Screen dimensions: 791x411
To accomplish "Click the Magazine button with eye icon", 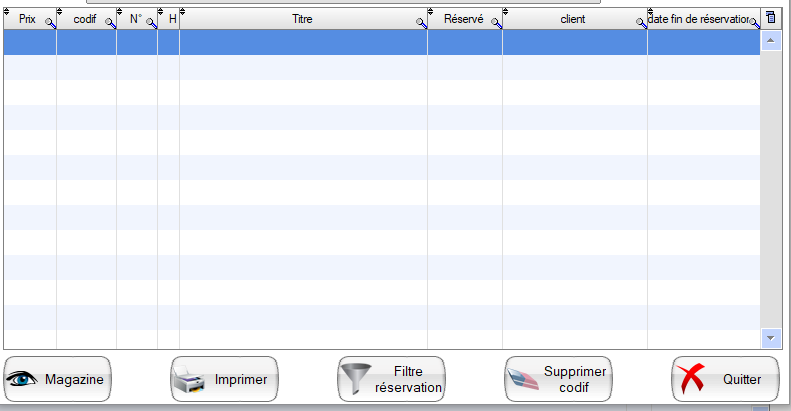I will (58, 379).
